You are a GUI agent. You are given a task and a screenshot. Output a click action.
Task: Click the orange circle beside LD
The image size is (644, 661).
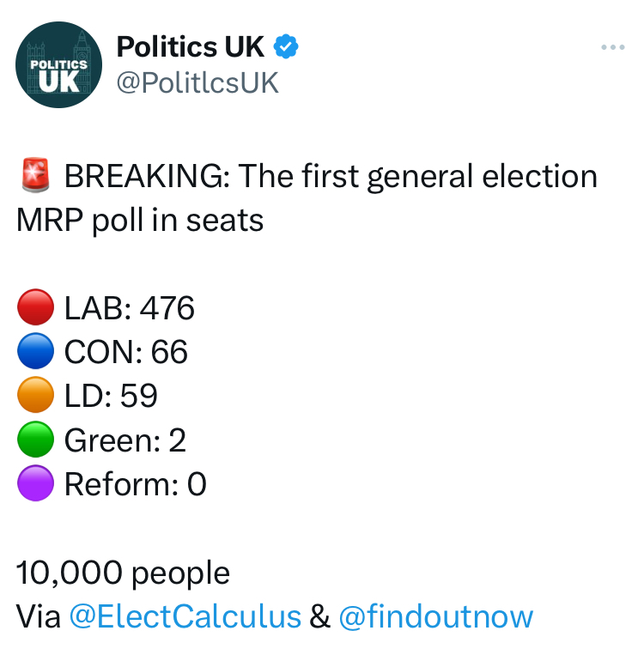(35, 395)
